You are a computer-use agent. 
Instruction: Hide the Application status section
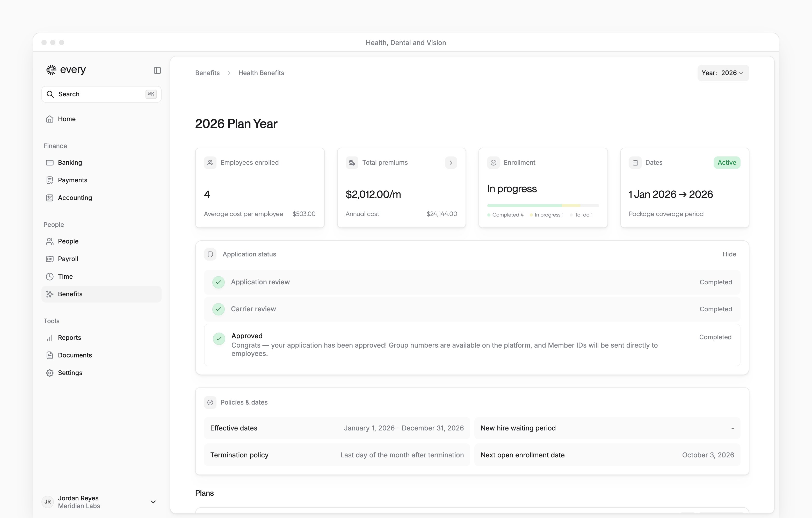[729, 254]
